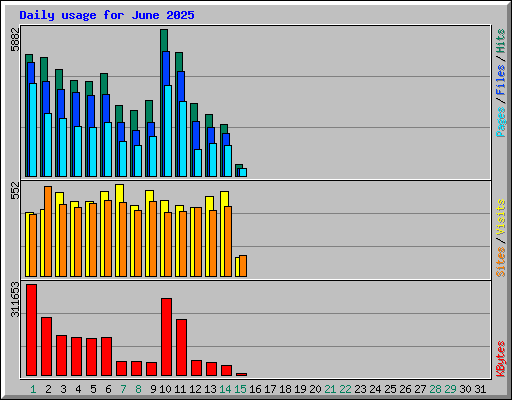Click day label 30 on the x-axis
Viewport: 512px width, 400px height.
point(465,389)
